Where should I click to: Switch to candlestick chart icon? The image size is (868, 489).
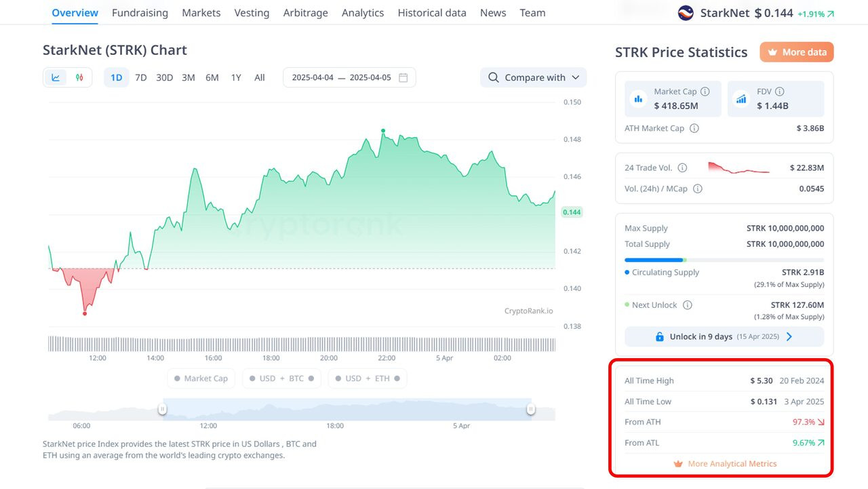(x=79, y=78)
